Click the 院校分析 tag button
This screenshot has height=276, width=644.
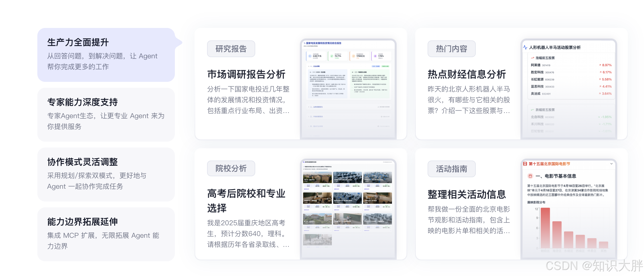click(231, 168)
